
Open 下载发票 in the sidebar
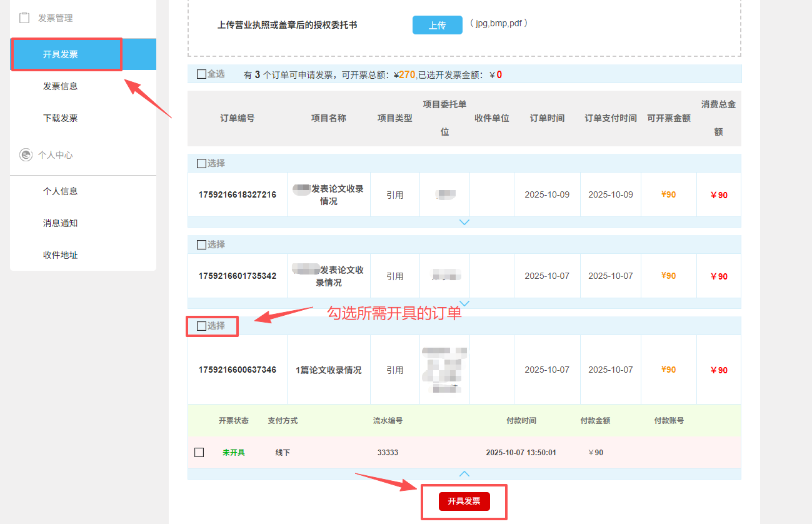click(x=61, y=118)
